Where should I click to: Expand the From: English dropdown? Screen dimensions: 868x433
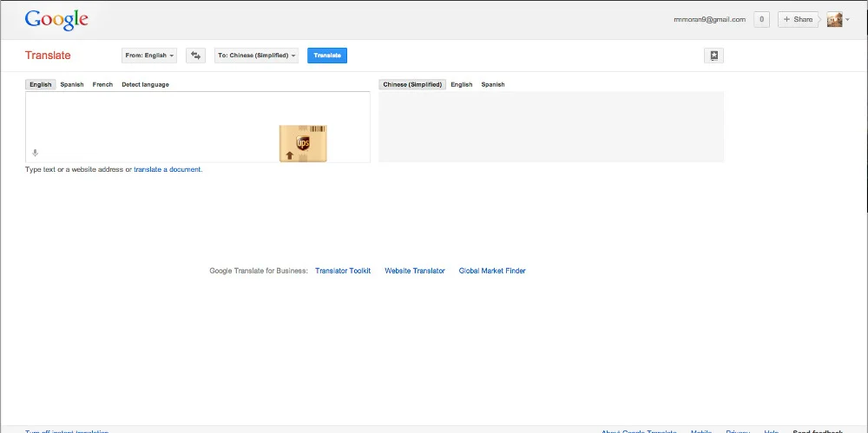click(x=149, y=56)
